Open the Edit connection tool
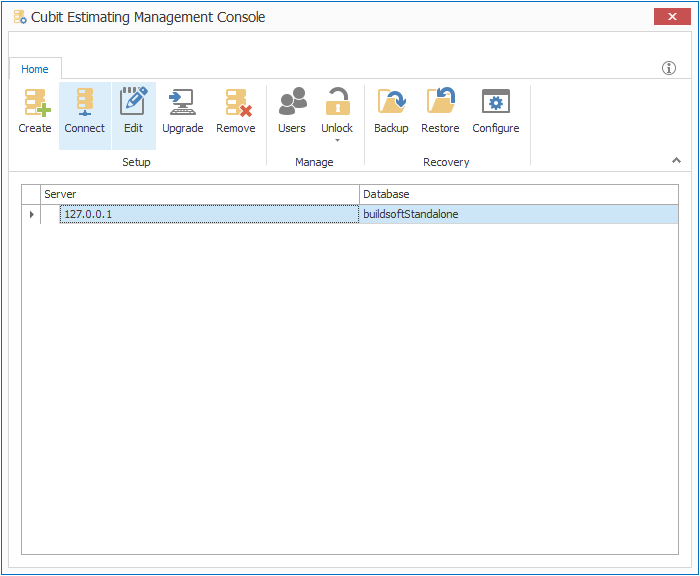Viewport: 700px width, 576px height. click(x=133, y=103)
